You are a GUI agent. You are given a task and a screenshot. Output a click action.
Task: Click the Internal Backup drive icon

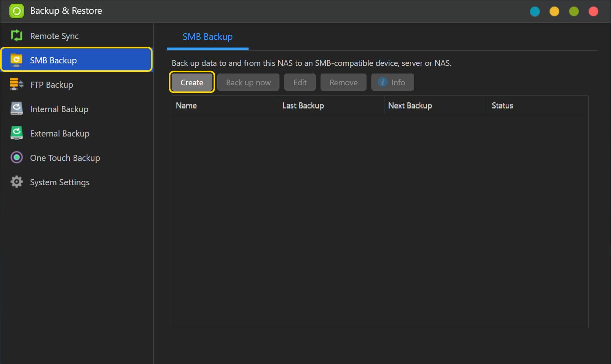click(x=17, y=109)
